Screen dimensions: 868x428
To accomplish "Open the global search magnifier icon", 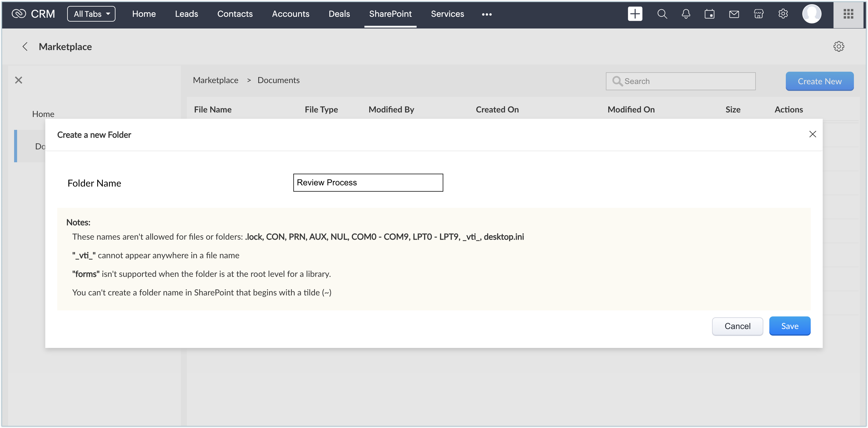I will 662,14.
